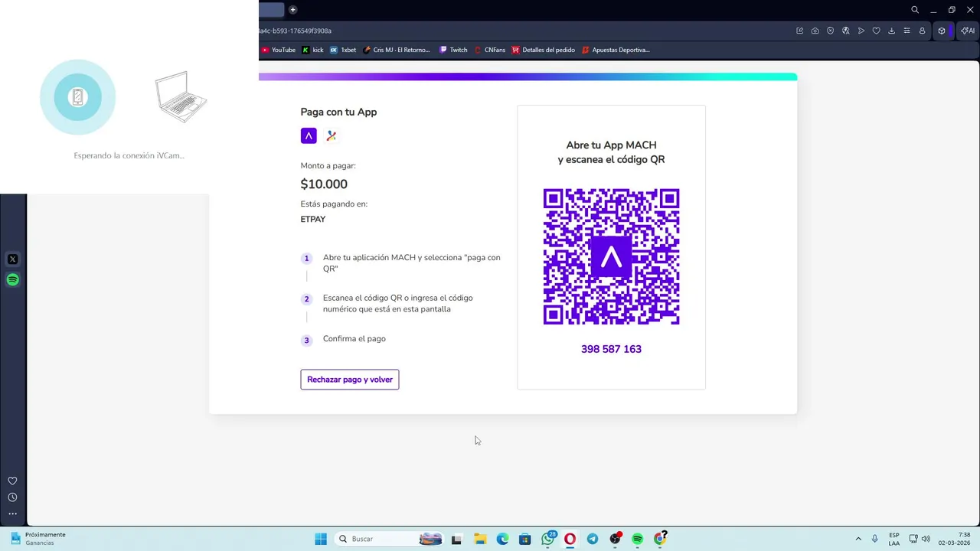Open a new browser tab with plus button
Screen dimensions: 980x551
tap(292, 10)
